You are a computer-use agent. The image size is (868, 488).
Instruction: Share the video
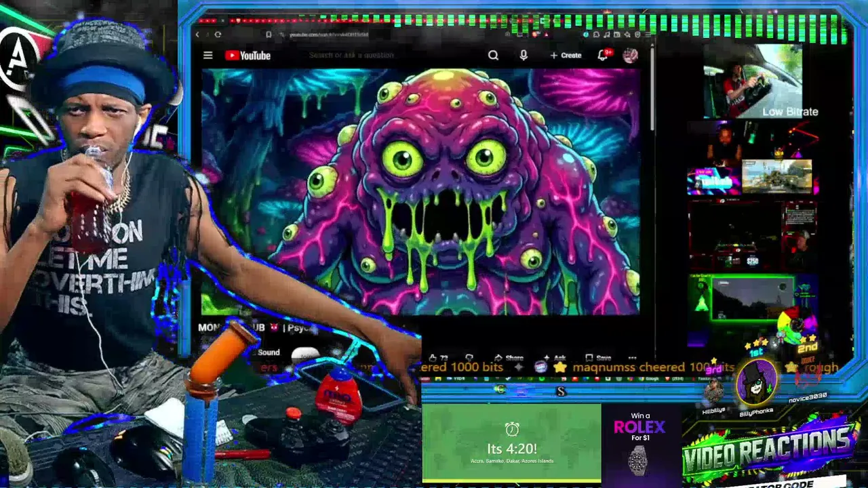click(509, 358)
